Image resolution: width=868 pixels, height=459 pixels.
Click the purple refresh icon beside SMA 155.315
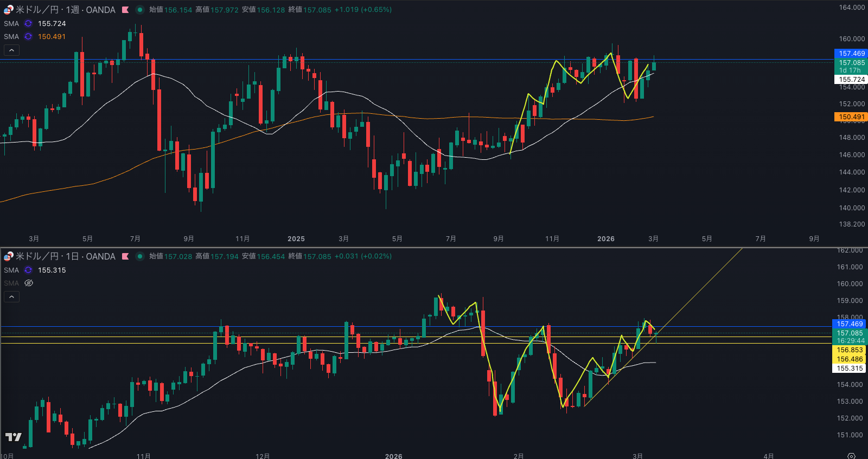(x=28, y=270)
